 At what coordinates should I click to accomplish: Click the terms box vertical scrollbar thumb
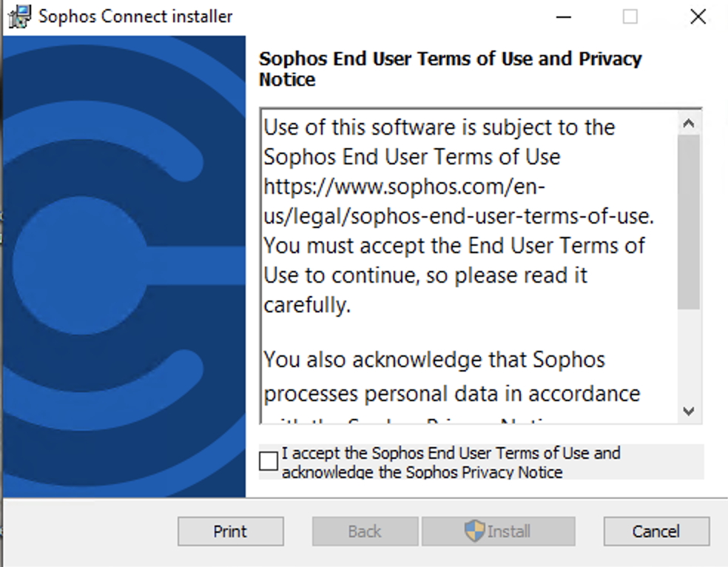689,223
